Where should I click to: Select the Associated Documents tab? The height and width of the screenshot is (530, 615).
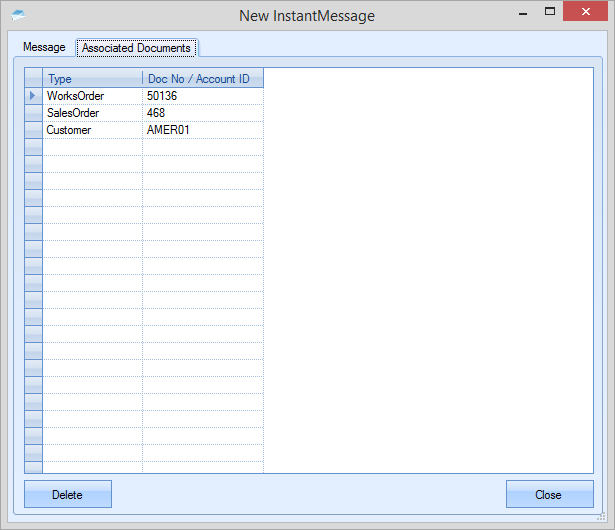point(137,48)
